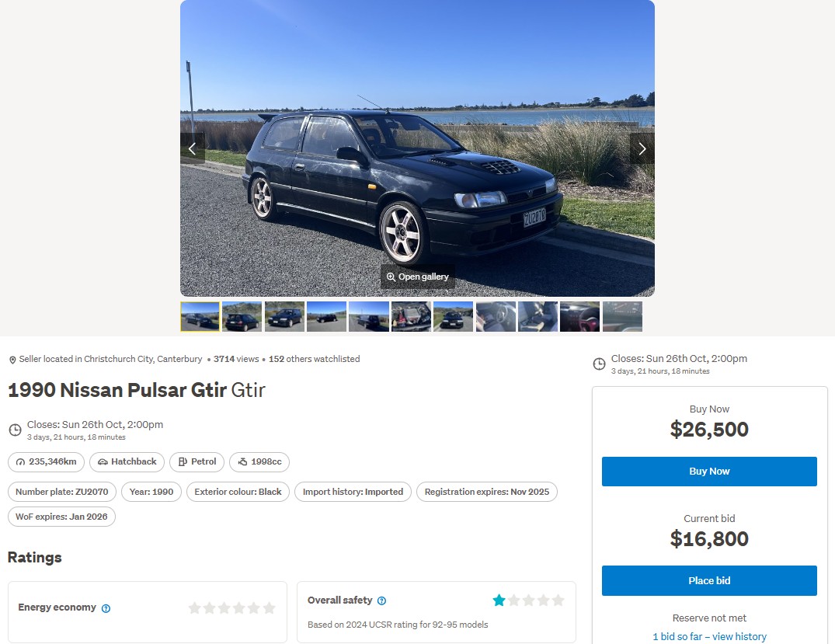Viewport: 835px width, 644px height.
Task: Click the engine icon in 1998cc chip
Action: [x=242, y=461]
